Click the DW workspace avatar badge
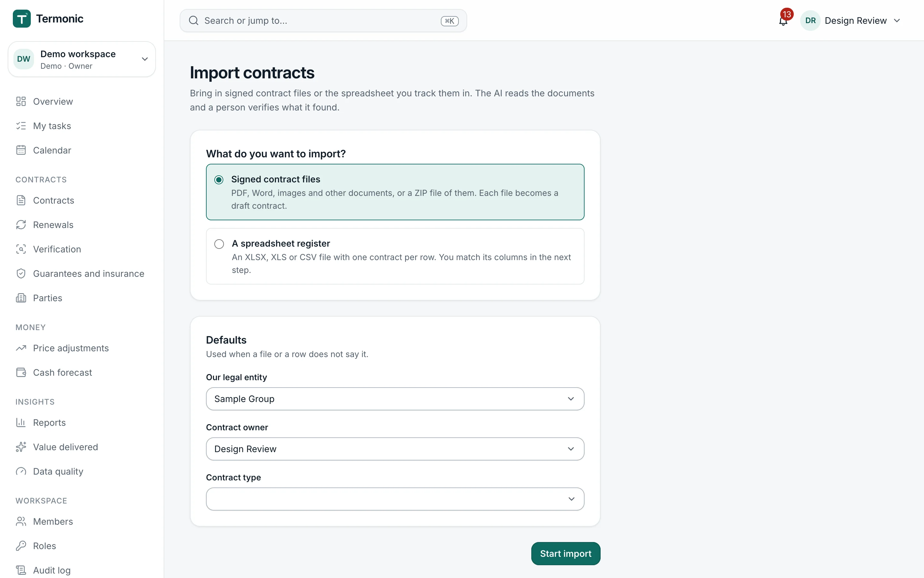 (24, 59)
